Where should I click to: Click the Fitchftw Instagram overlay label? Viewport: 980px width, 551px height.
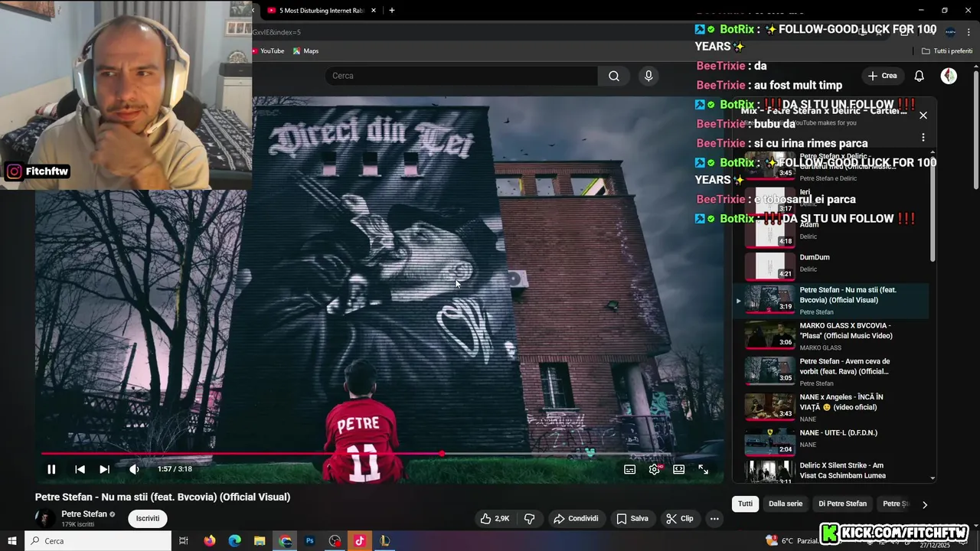click(38, 171)
